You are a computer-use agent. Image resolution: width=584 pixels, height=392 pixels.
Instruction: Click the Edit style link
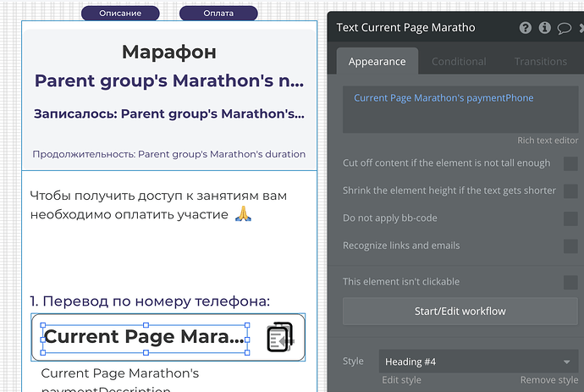click(401, 379)
